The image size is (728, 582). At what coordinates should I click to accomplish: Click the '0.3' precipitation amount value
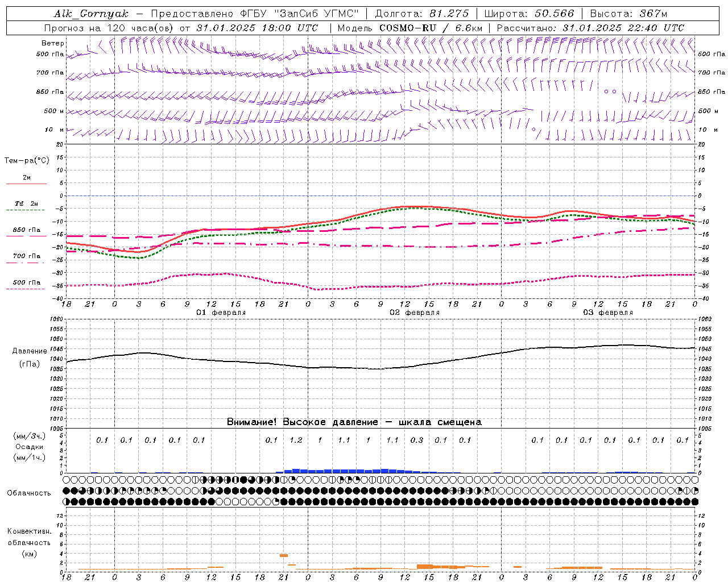click(x=417, y=440)
